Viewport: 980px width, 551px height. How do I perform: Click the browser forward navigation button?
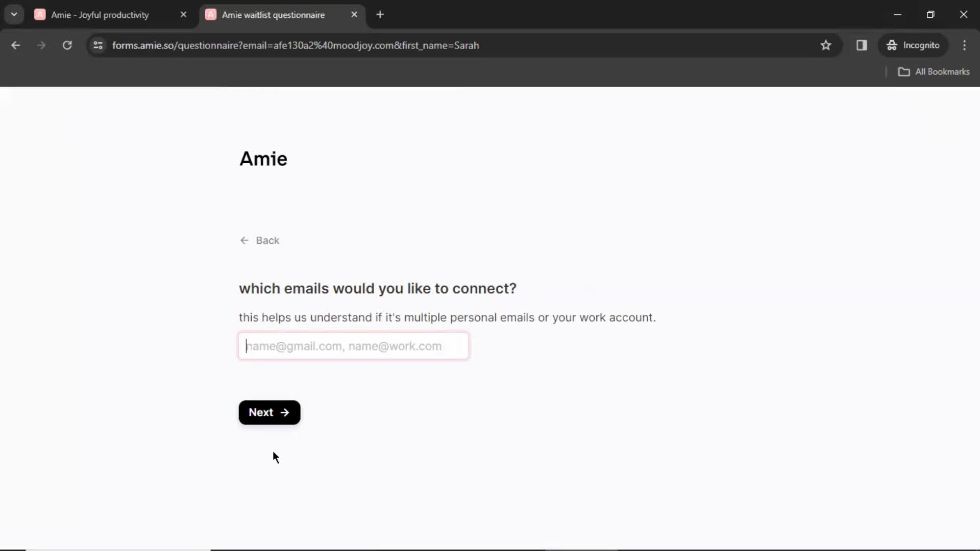point(41,45)
